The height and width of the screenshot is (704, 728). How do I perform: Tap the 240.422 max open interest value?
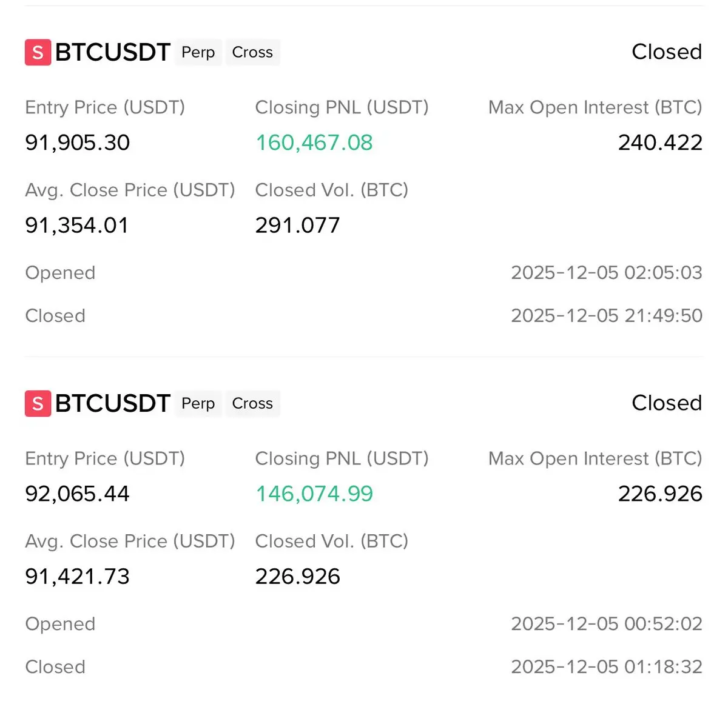point(660,143)
